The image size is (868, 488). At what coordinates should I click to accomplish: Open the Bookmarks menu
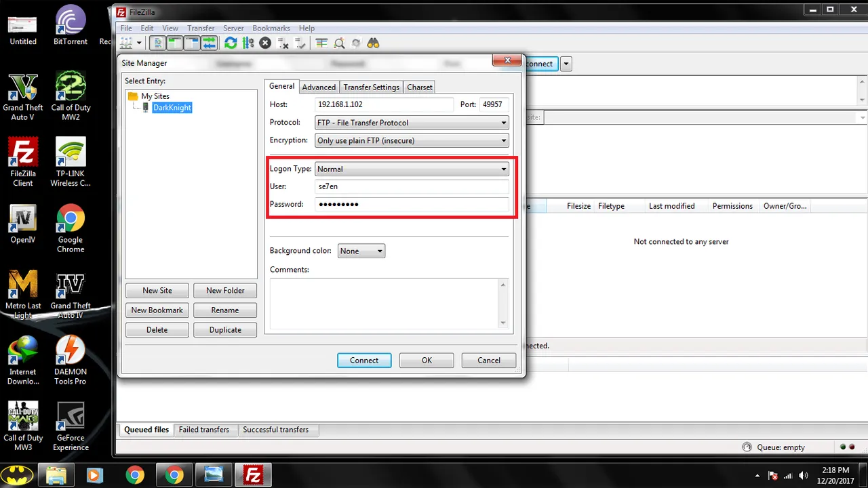tap(271, 28)
